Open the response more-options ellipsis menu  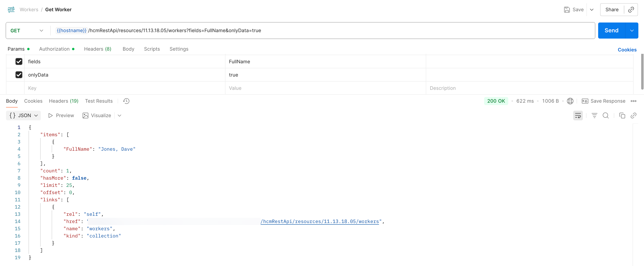click(633, 101)
